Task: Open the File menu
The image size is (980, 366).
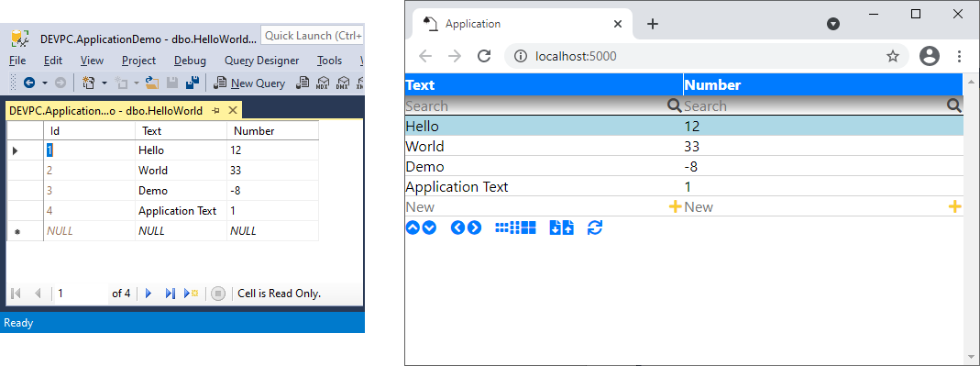Action: [x=17, y=61]
